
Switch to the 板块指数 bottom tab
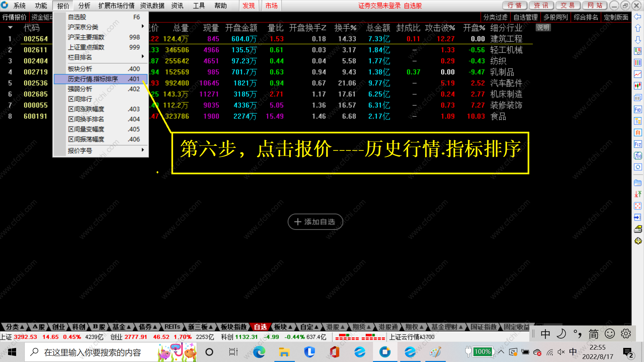pyautogui.click(x=233, y=327)
